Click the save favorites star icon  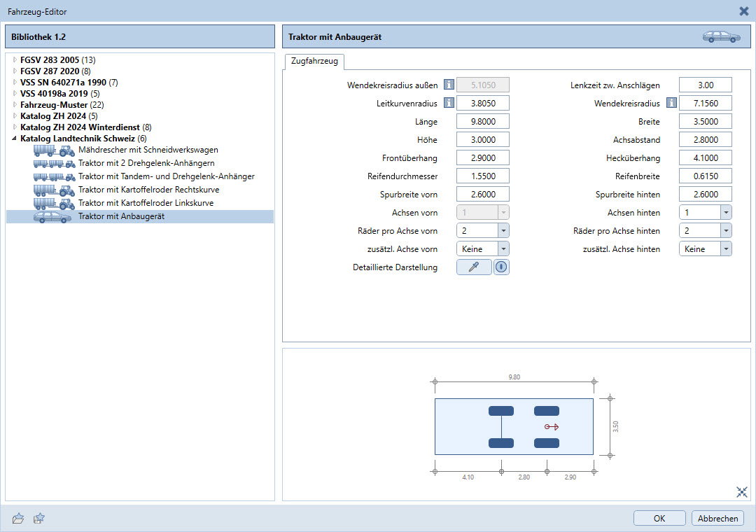(x=39, y=518)
